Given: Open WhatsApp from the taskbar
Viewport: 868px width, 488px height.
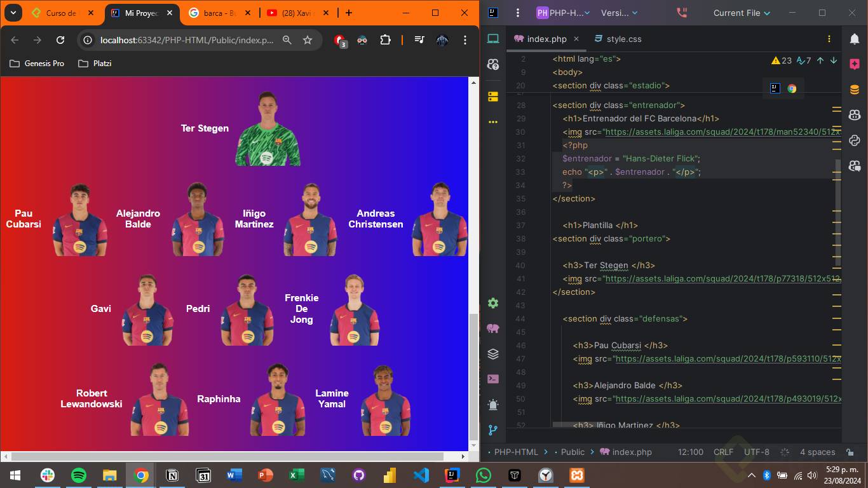Looking at the screenshot, I should 484,475.
